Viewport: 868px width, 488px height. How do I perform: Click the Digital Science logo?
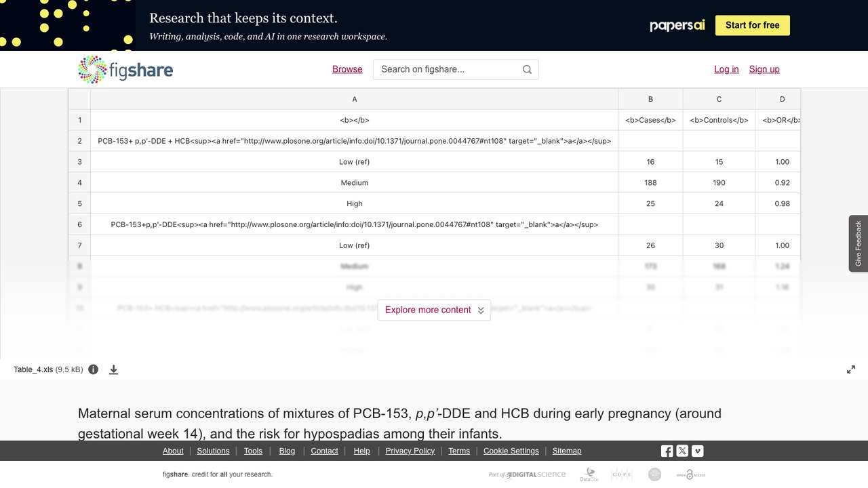(x=527, y=474)
